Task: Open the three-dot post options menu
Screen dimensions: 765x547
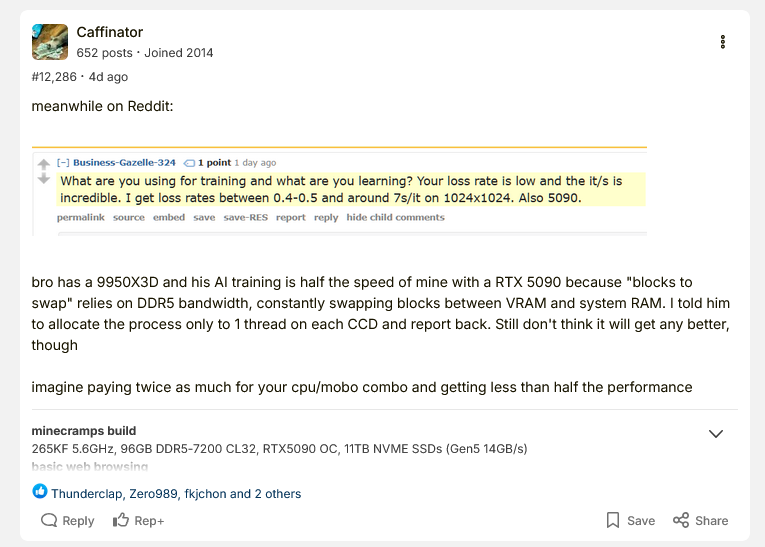Action: coord(723,42)
